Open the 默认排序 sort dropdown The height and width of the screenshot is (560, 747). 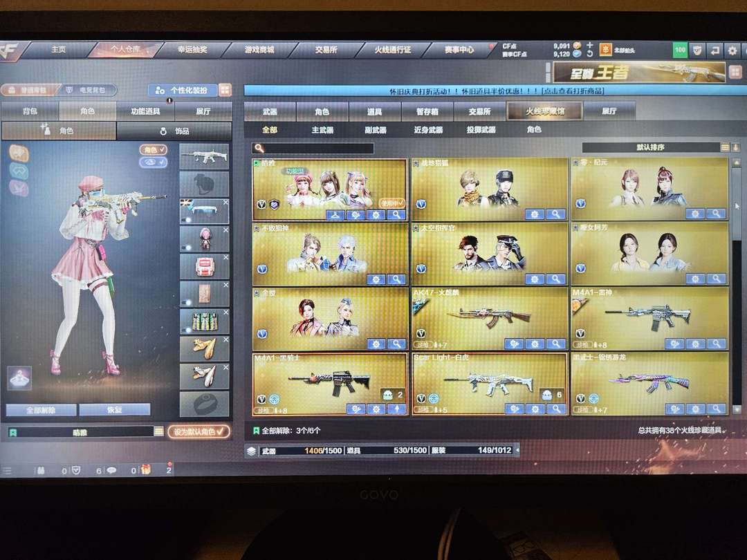(x=650, y=147)
